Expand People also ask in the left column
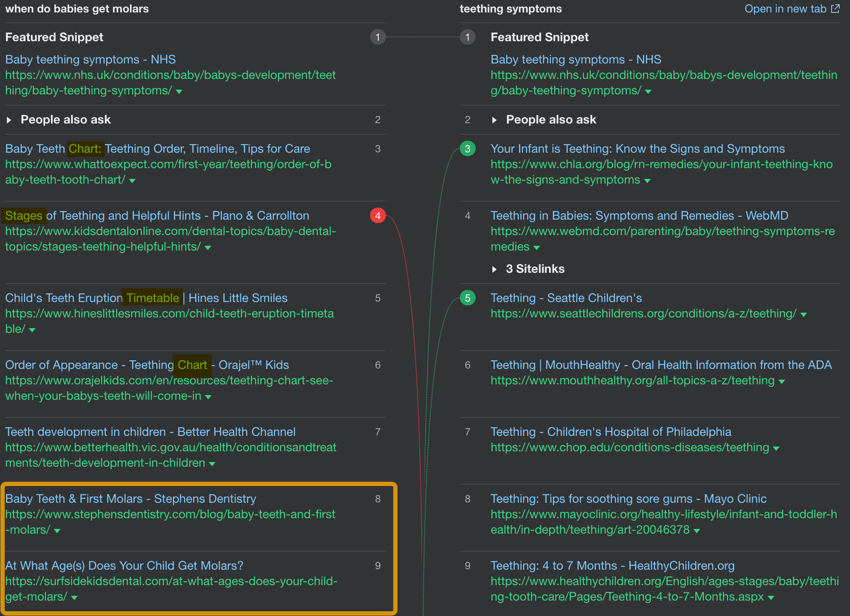This screenshot has width=850, height=616. 9,120
